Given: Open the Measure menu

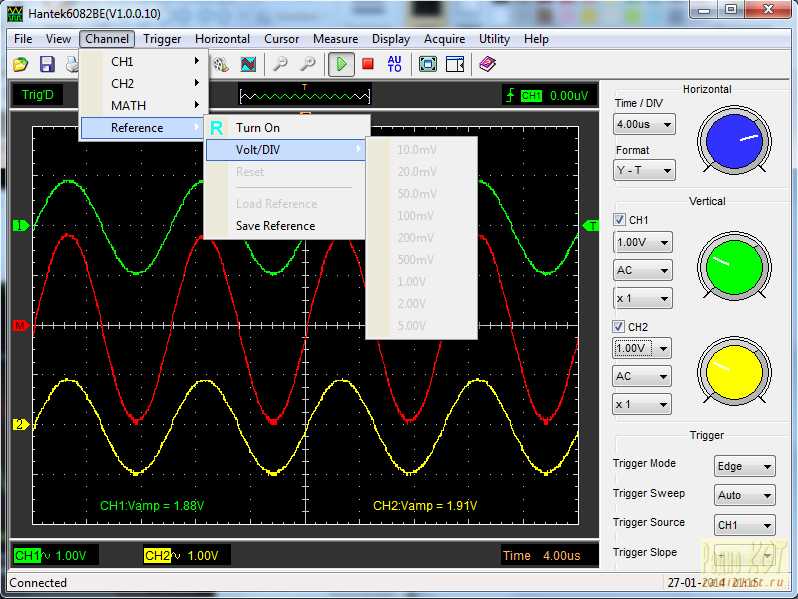Looking at the screenshot, I should (335, 39).
